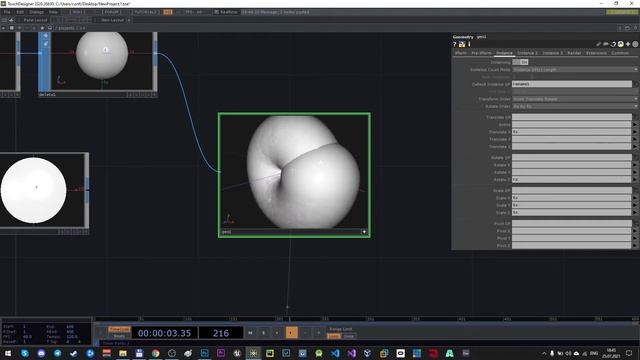Open operator help question mark icon
The width and height of the screenshot is (640, 360).
click(x=454, y=44)
